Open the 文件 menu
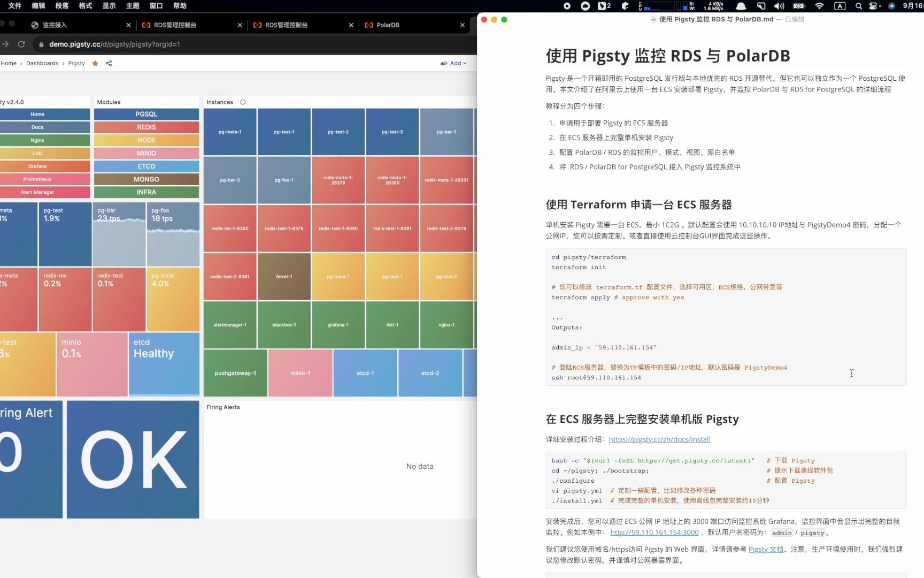This screenshot has height=578, width=924. (x=15, y=6)
